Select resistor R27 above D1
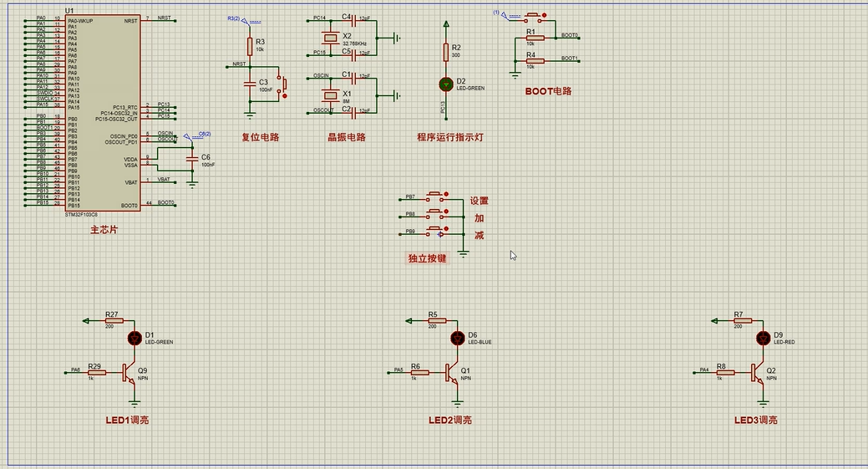Image resolution: width=868 pixels, height=469 pixels. [x=114, y=320]
